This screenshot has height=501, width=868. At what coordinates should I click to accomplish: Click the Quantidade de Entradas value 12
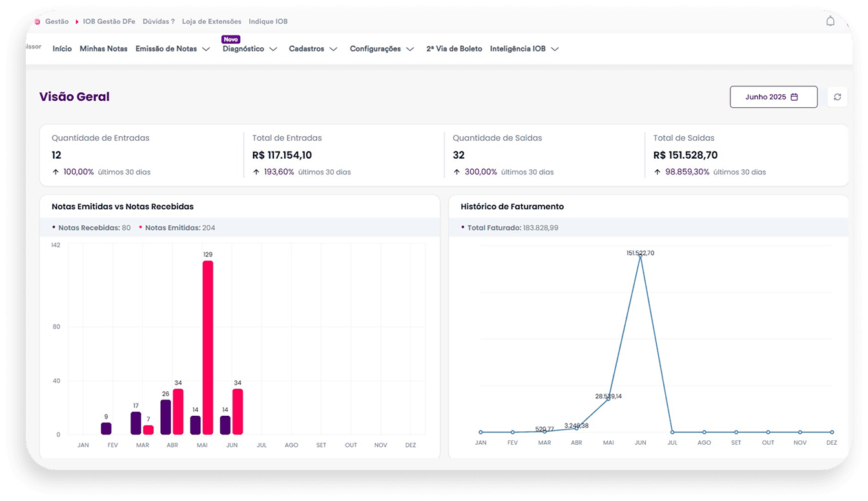[56, 155]
